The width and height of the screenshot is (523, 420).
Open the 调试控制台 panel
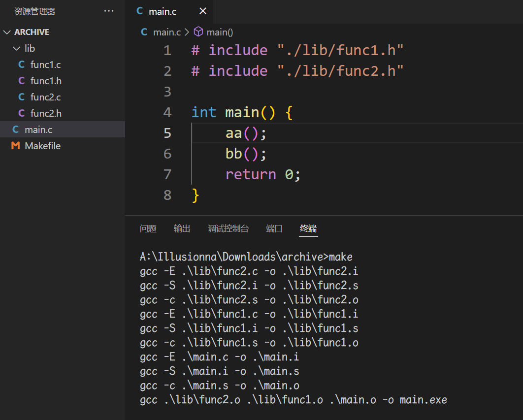pos(228,228)
